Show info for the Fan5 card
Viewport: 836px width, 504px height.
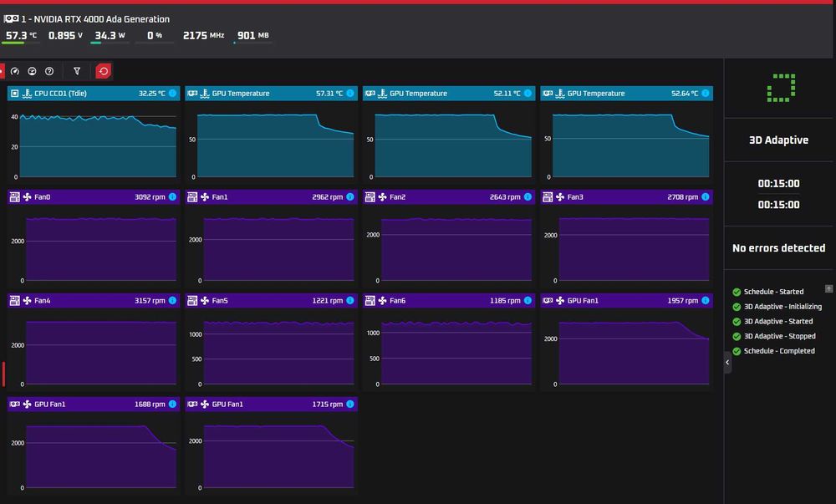349,301
